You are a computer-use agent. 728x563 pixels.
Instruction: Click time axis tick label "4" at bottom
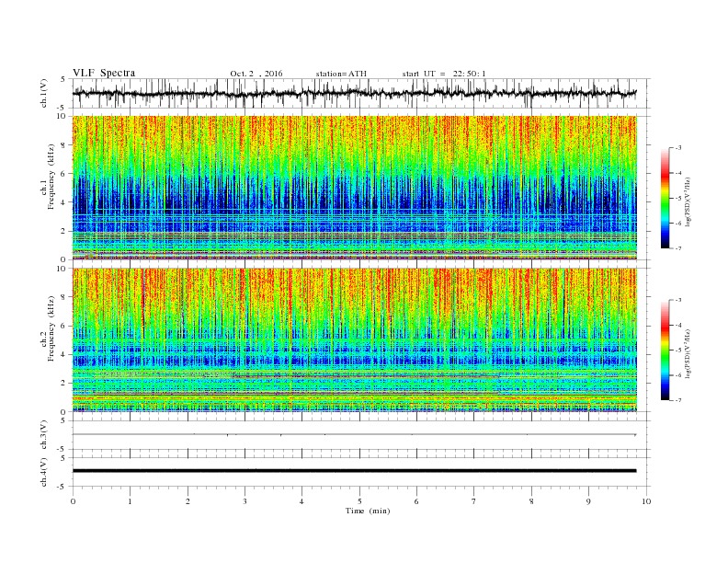tap(301, 501)
